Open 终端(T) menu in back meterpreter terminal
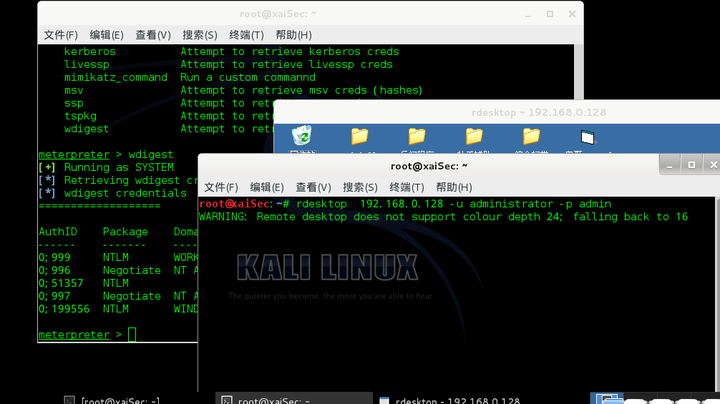This screenshot has height=404, width=720. (x=247, y=35)
